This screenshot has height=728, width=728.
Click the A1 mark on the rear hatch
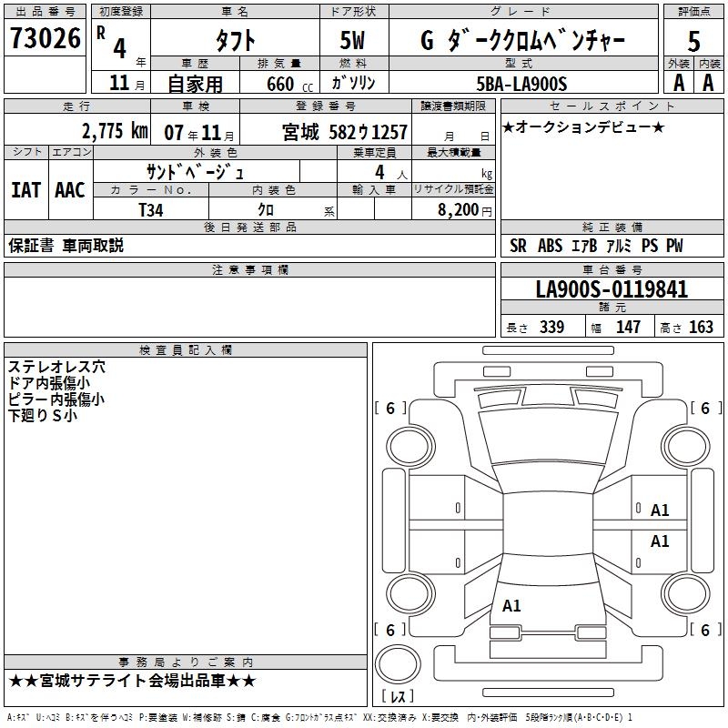click(x=511, y=605)
